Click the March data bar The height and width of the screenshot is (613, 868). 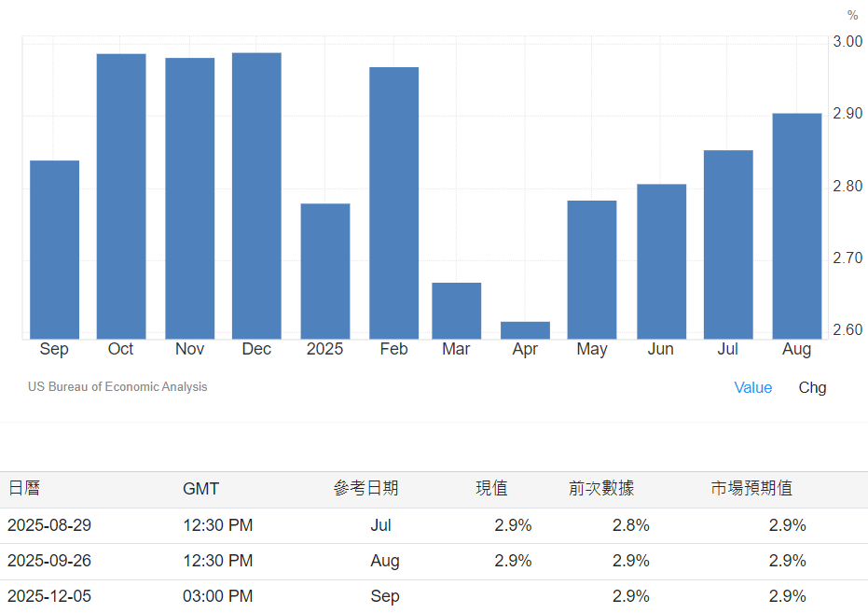456,311
